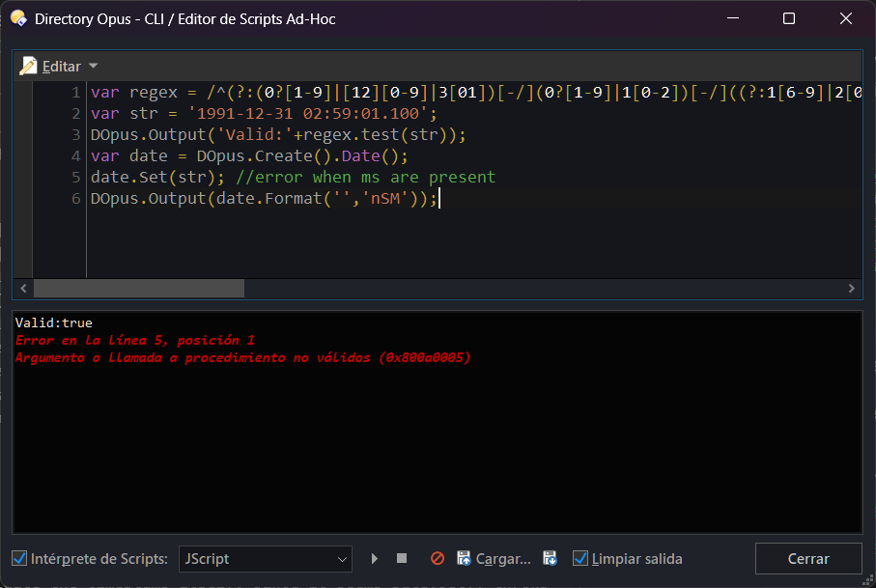The height and width of the screenshot is (588, 876).
Task: Stop the running script
Action: (x=401, y=558)
